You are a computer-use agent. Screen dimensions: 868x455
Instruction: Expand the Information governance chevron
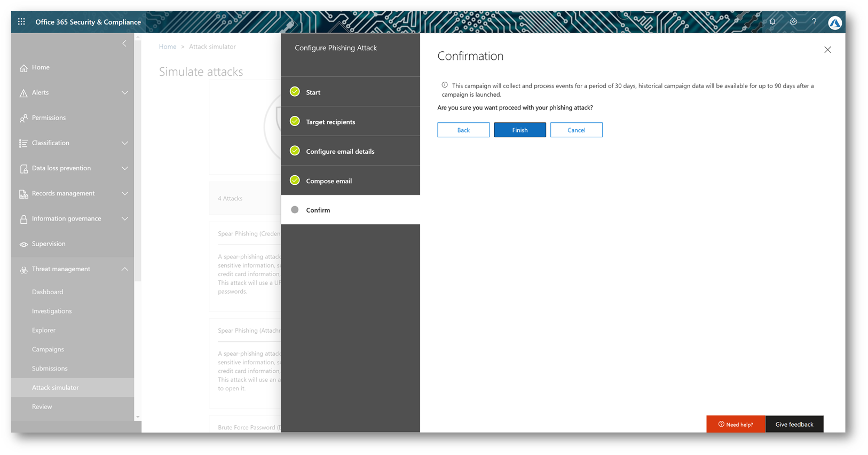(x=125, y=218)
